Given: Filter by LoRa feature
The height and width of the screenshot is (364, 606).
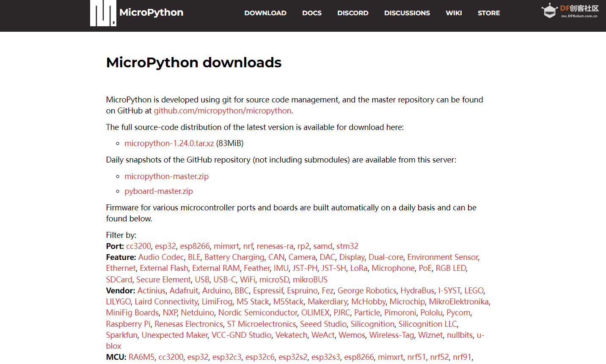Looking at the screenshot, I should (x=359, y=268).
